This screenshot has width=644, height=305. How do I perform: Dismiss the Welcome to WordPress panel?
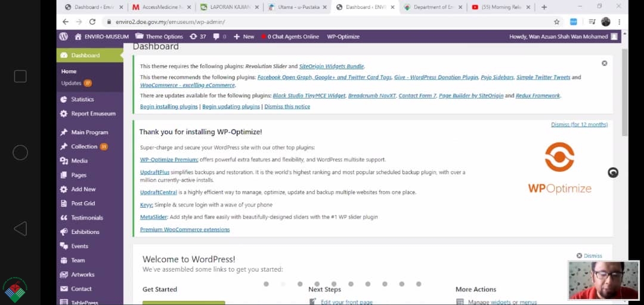pyautogui.click(x=589, y=255)
